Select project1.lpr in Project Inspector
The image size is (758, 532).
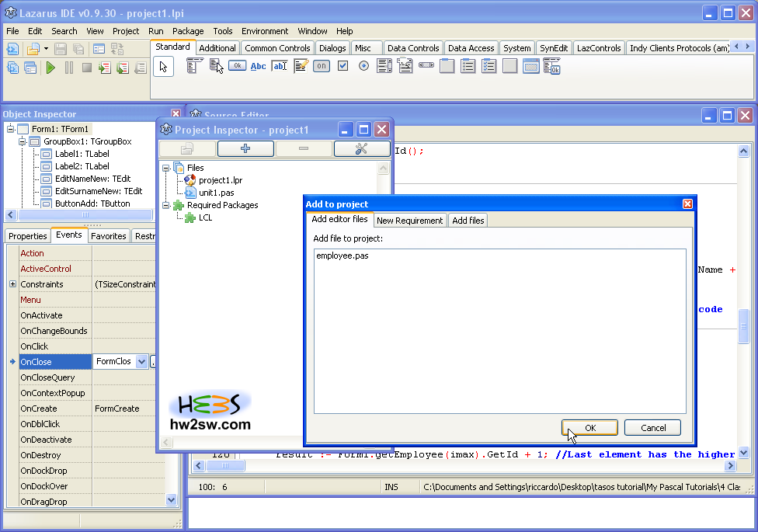click(221, 180)
